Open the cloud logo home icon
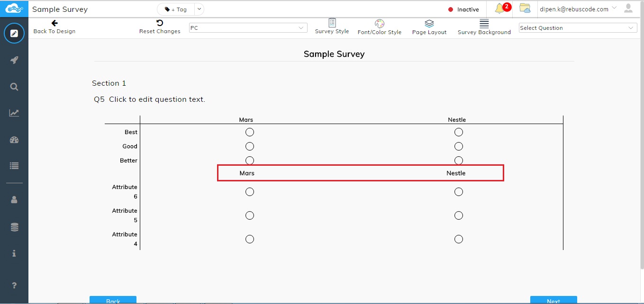This screenshot has height=304, width=644. [x=14, y=9]
